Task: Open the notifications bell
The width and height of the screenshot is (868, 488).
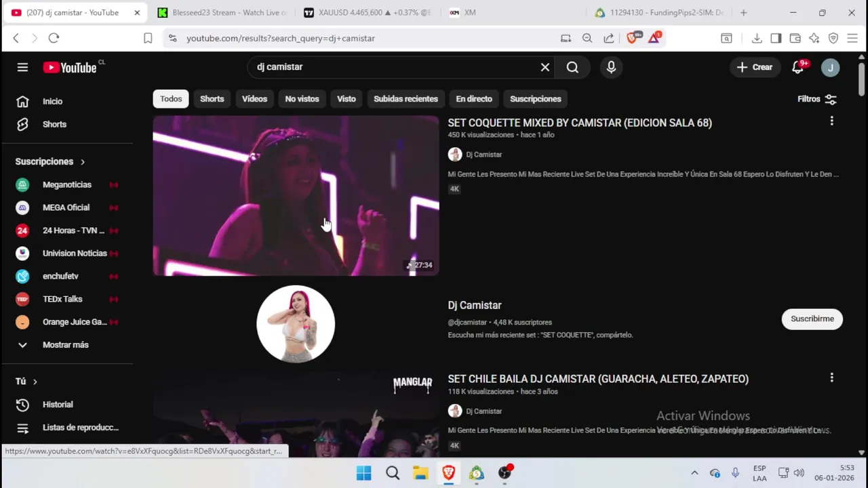Action: [798, 67]
